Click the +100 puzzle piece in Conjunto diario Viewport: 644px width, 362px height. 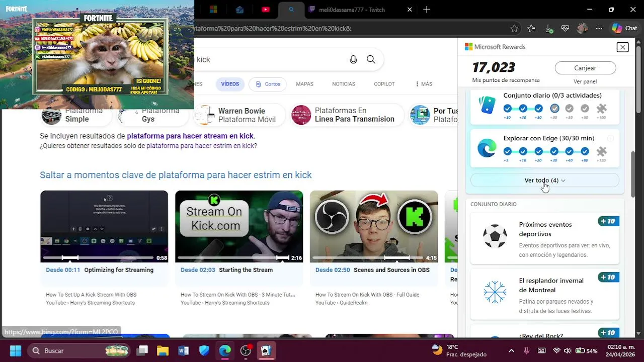point(601,109)
